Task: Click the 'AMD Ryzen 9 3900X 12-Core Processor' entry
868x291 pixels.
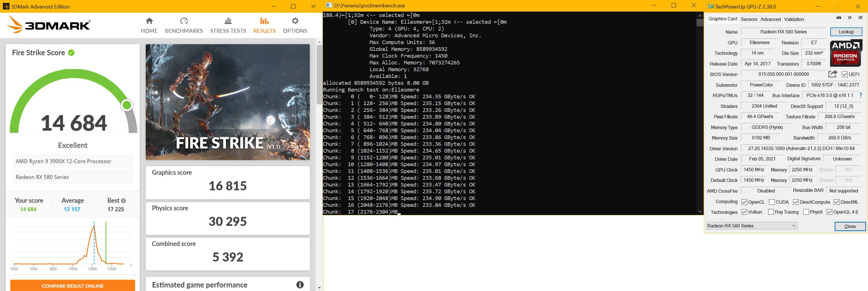Action: pos(73,161)
